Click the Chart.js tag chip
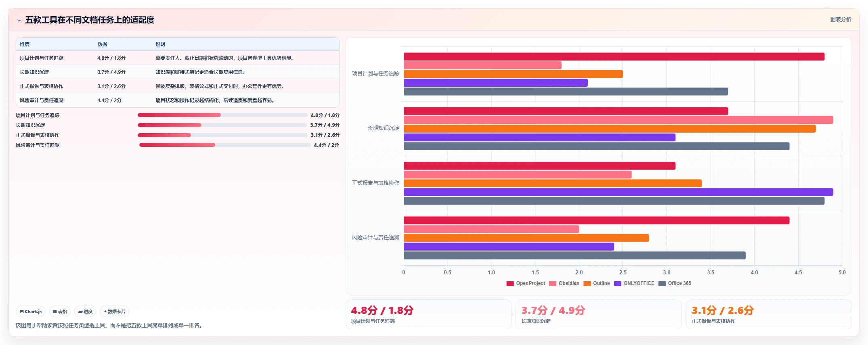868x345 pixels. (x=31, y=312)
